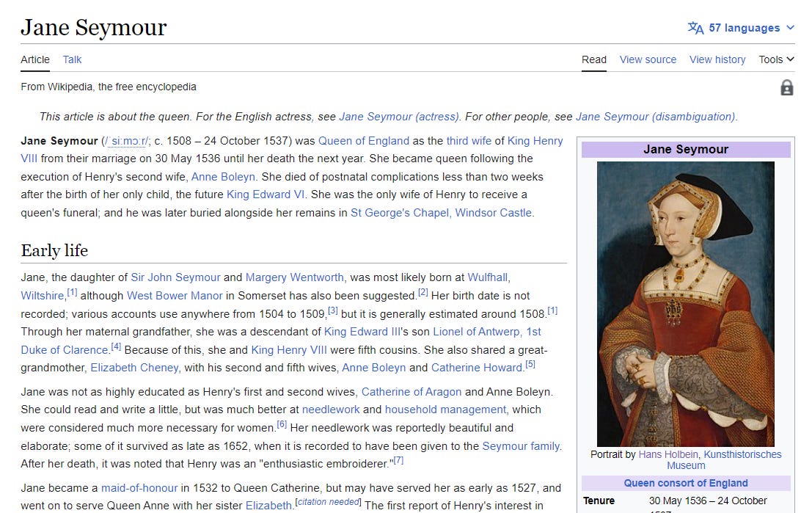Open the View source tab

click(648, 59)
